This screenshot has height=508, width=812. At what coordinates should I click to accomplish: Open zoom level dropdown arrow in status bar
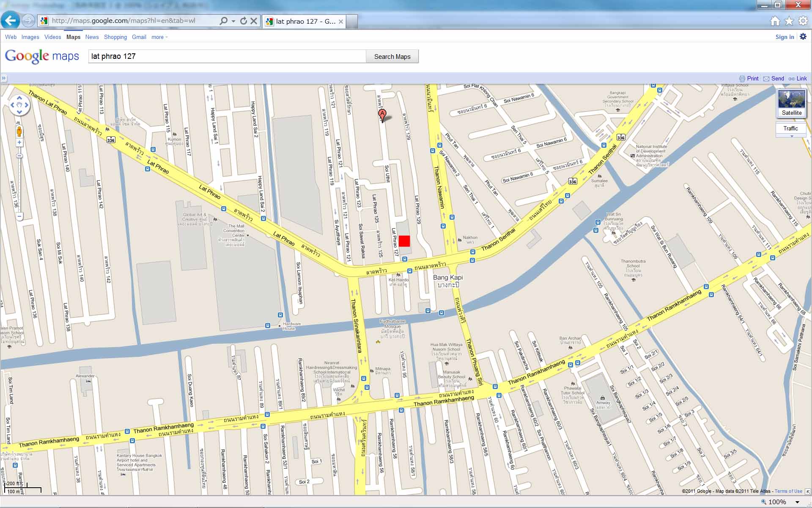(798, 502)
